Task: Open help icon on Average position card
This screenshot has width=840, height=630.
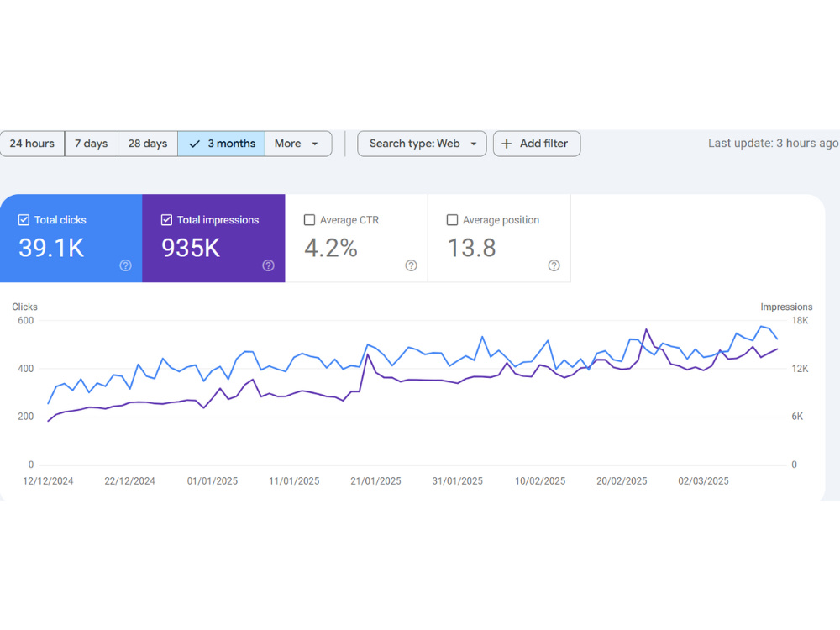Action: tap(554, 265)
